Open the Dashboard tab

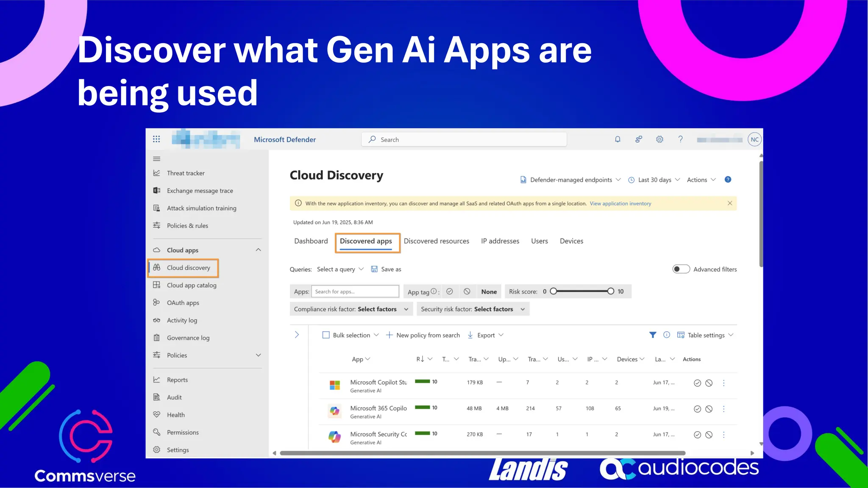311,241
